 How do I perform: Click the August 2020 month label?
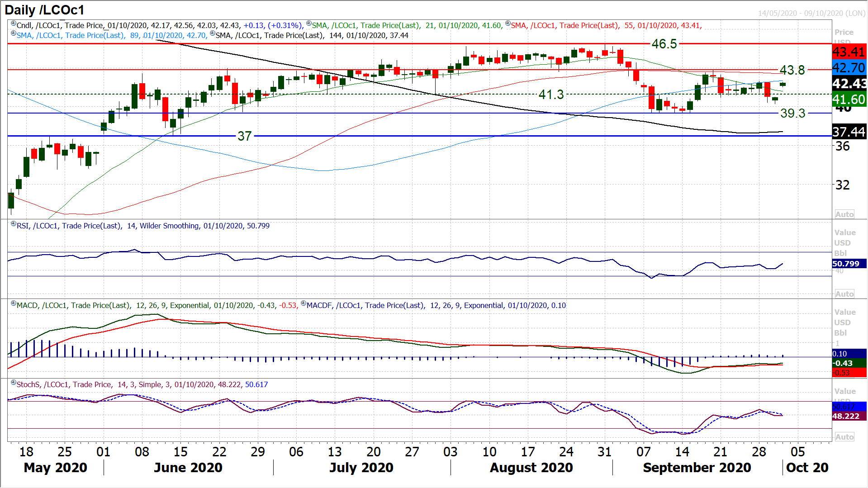531,468
